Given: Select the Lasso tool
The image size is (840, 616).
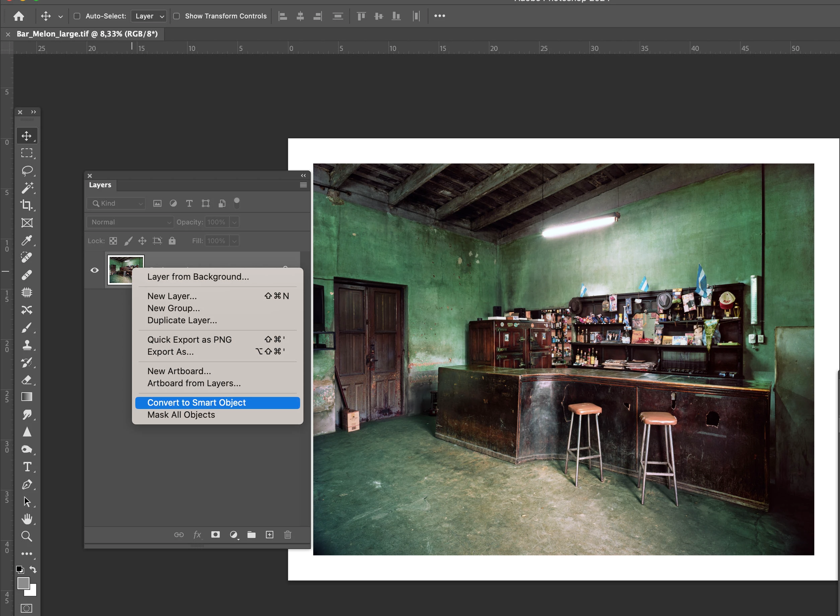Looking at the screenshot, I should click(26, 170).
